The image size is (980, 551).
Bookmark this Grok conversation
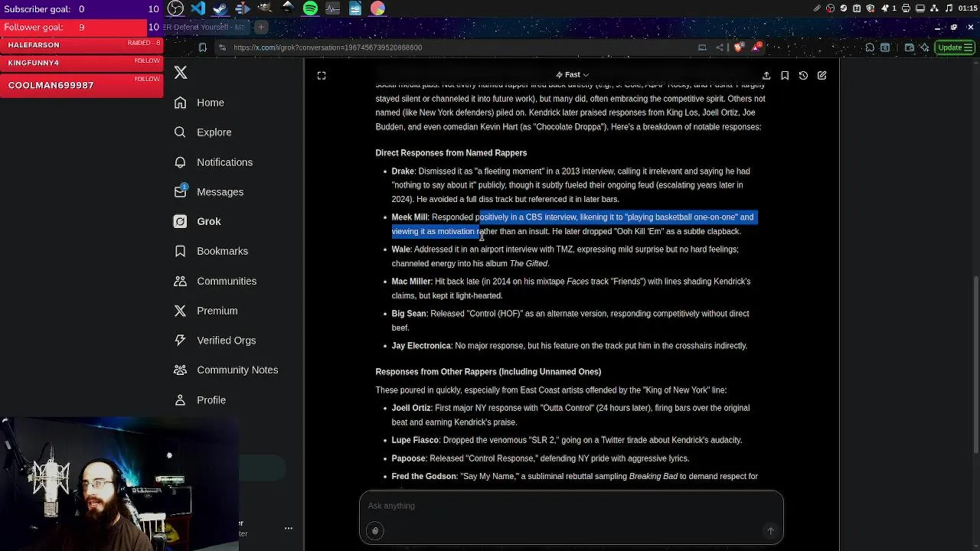click(785, 76)
